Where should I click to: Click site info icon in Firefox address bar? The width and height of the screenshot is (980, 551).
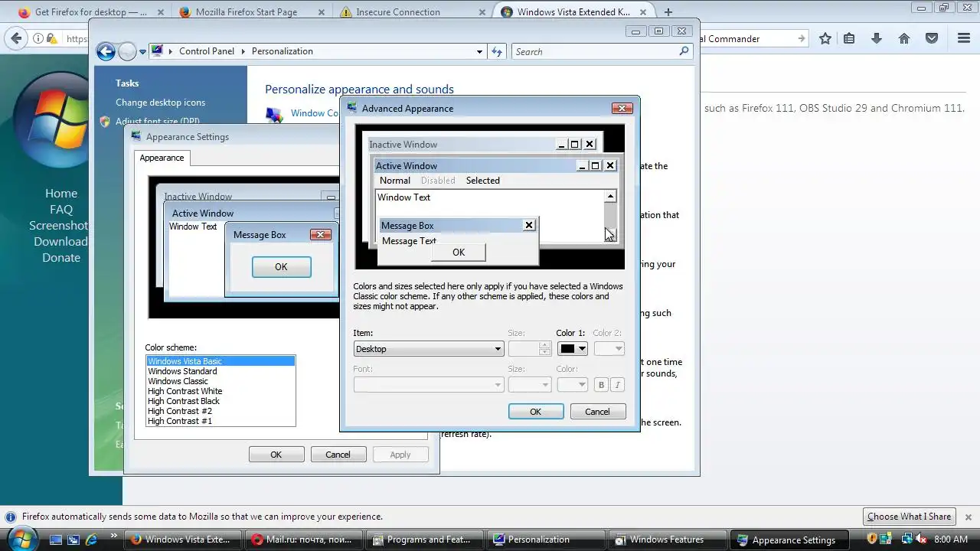coord(38,38)
